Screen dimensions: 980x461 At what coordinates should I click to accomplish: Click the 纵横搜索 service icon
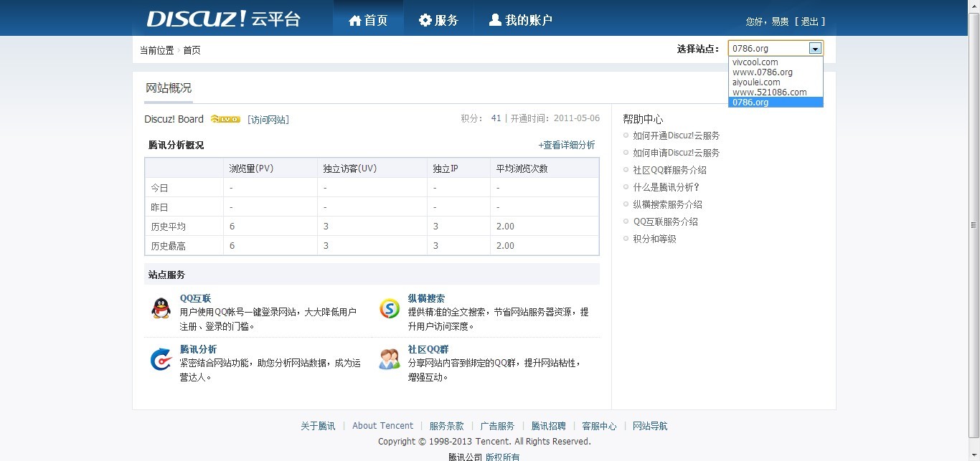(x=390, y=308)
